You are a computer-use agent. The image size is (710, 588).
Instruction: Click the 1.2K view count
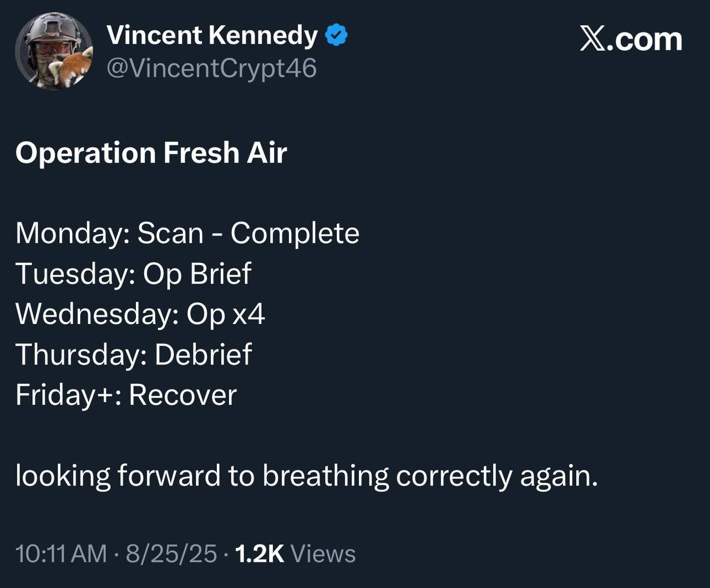tap(260, 554)
